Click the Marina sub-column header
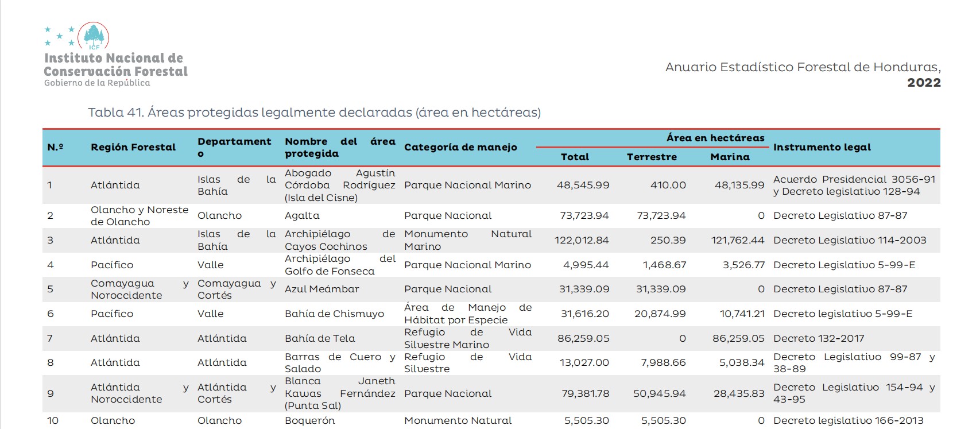Image resolution: width=980 pixels, height=429 pixels. pyautogui.click(x=730, y=157)
